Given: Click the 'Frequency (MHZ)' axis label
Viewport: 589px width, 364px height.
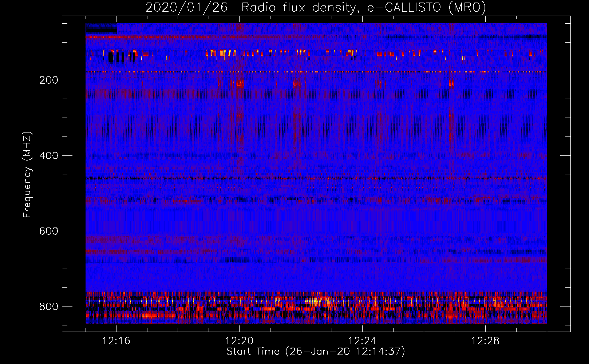Looking at the screenshot, I should click(x=27, y=175).
